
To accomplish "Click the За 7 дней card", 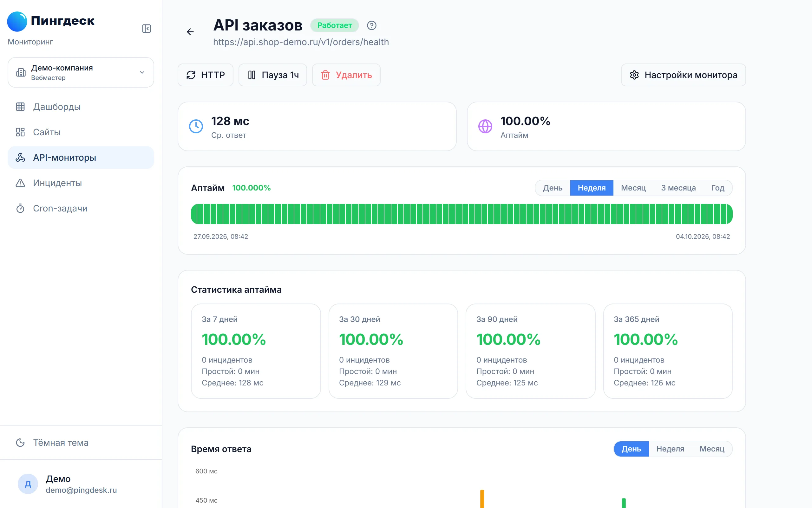I will (256, 351).
